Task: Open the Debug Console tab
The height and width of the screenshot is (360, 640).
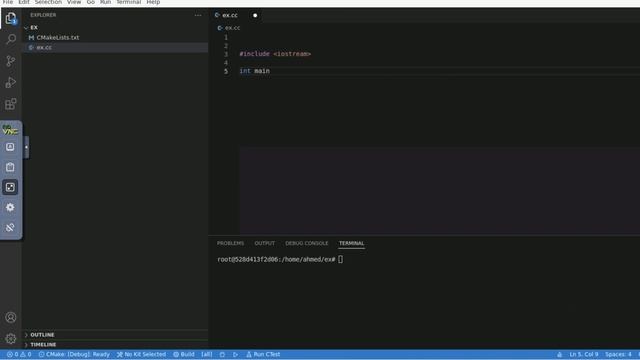Action: pyautogui.click(x=307, y=243)
